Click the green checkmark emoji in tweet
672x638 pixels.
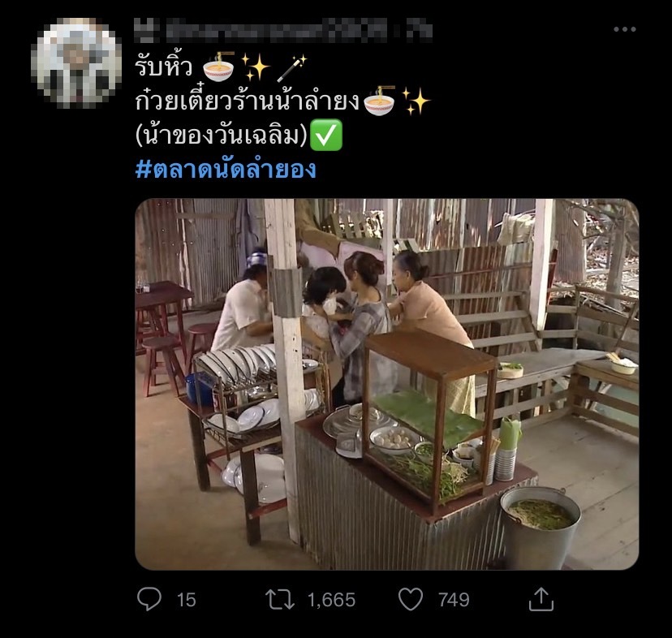(x=325, y=135)
